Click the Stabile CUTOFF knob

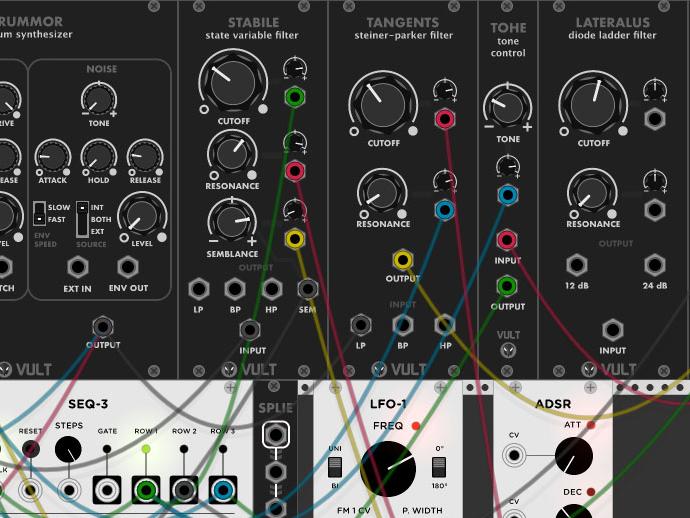click(233, 83)
